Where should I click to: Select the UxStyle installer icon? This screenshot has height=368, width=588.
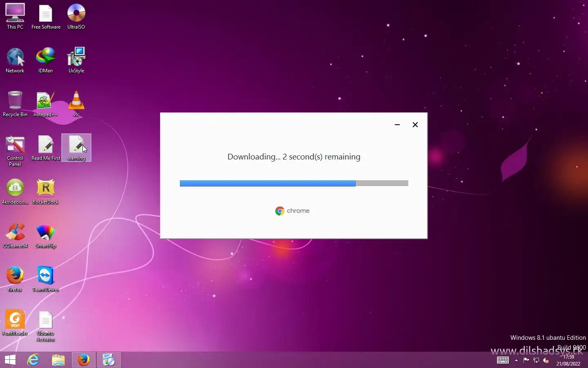(x=76, y=60)
